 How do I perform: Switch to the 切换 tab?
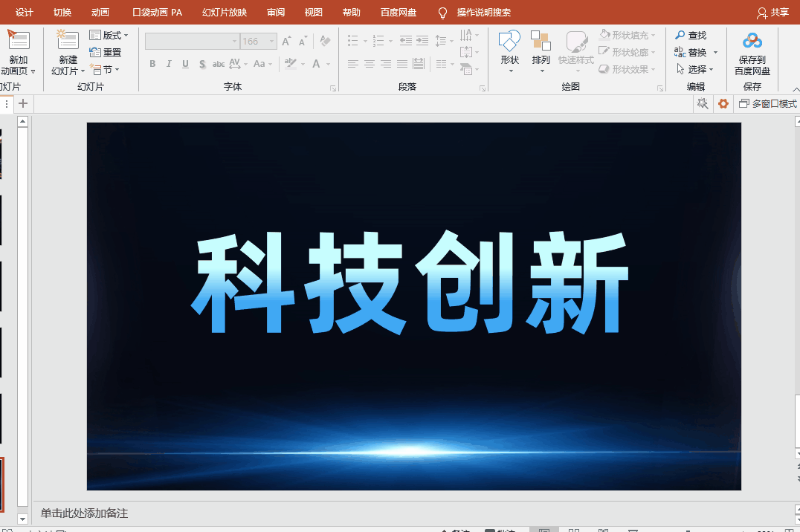click(62, 12)
